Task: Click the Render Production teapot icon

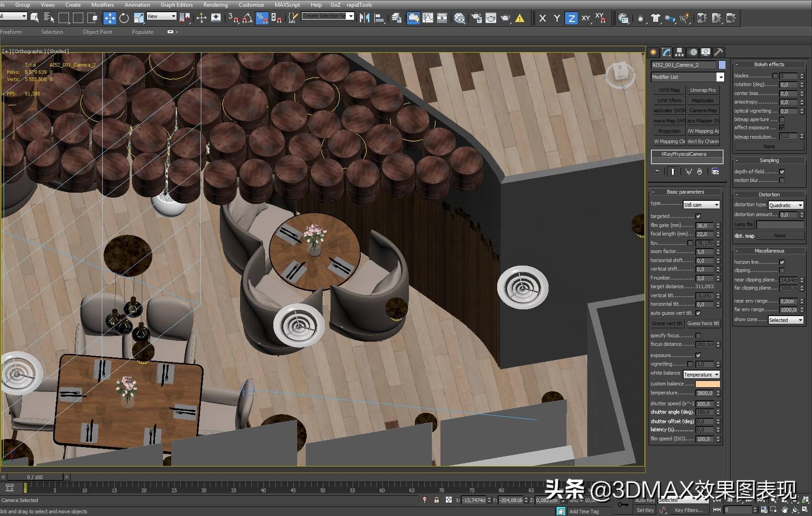Action: point(506,18)
